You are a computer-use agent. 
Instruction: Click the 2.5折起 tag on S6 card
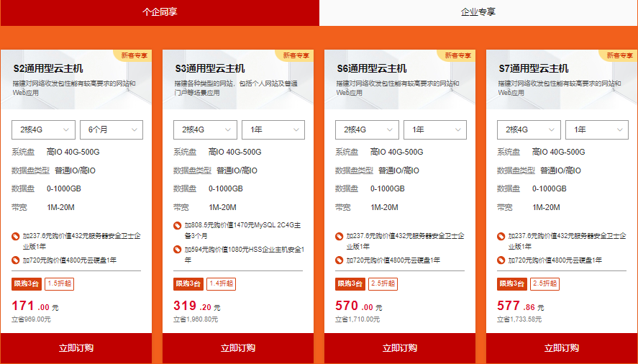tap(383, 283)
